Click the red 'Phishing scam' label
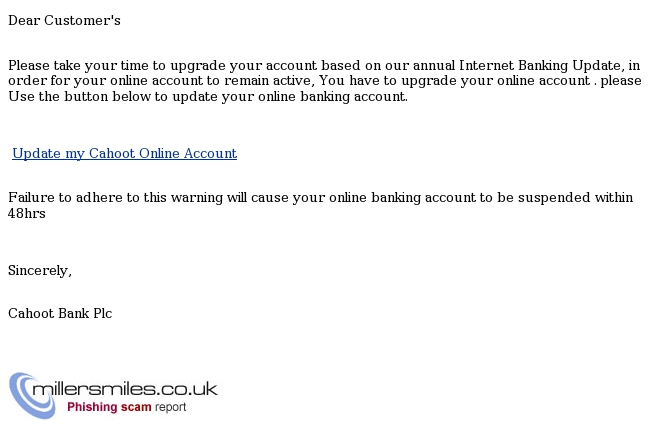The width and height of the screenshot is (664, 428). (109, 407)
